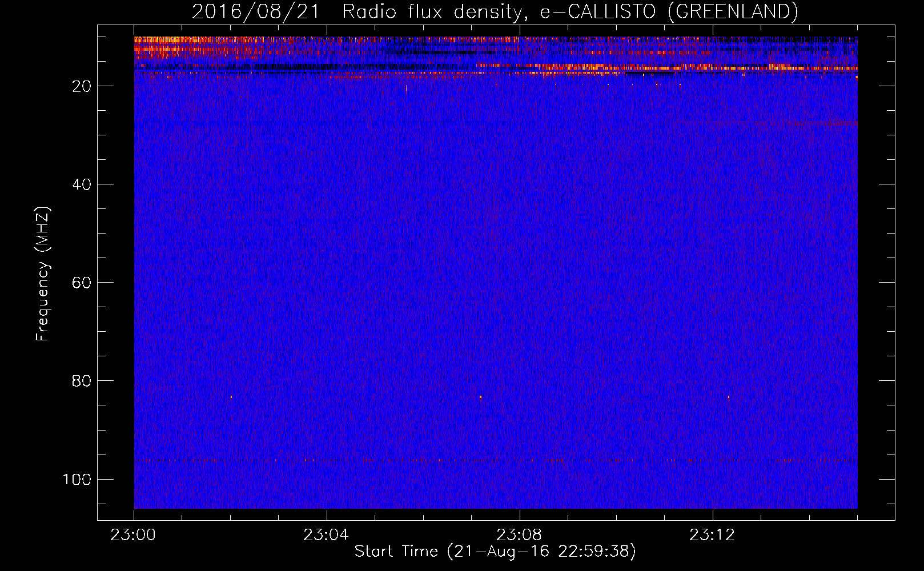Click the 23:12 time tick label

click(x=712, y=535)
